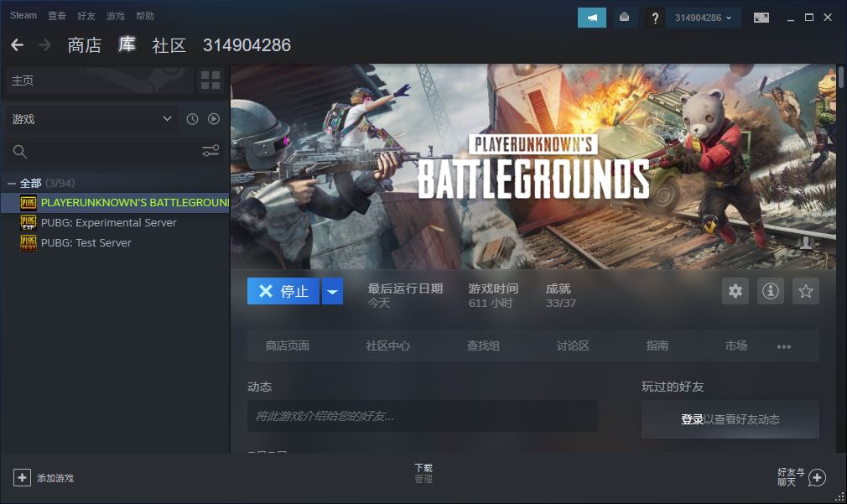The width and height of the screenshot is (847, 504).
Task: Toggle show ready-to-play games icon
Action: (214, 119)
